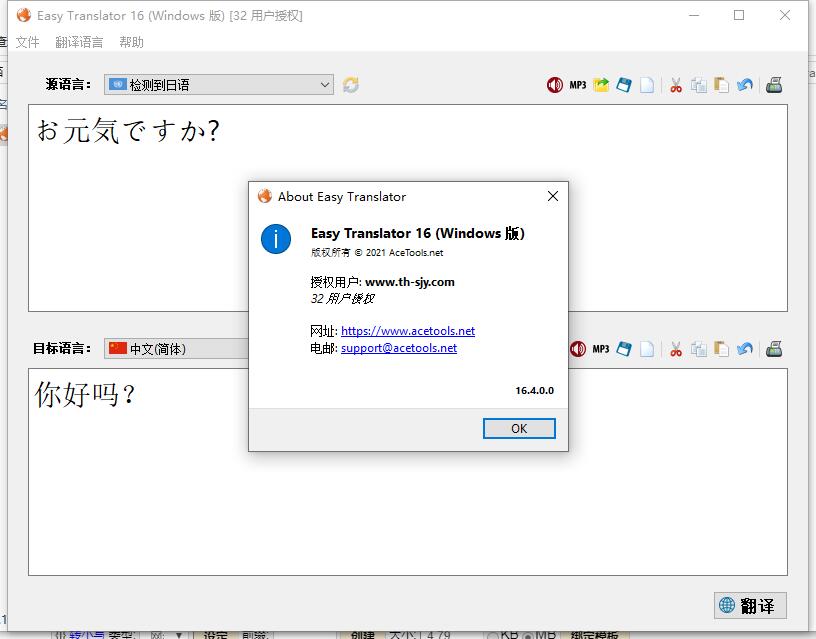This screenshot has width=816, height=639.
Task: Minimize the Easy Translator main window
Action: [694, 15]
